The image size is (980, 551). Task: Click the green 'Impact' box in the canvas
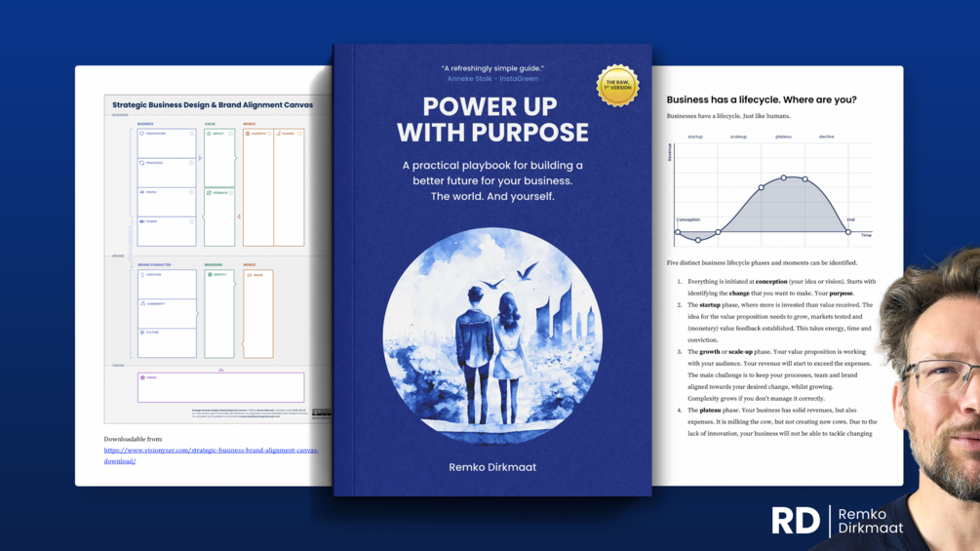click(219, 158)
